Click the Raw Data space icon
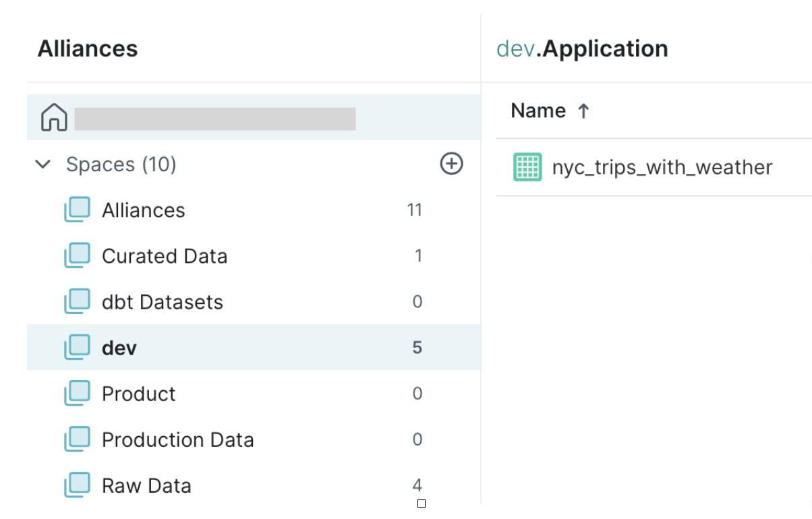The width and height of the screenshot is (812, 519). click(x=77, y=485)
